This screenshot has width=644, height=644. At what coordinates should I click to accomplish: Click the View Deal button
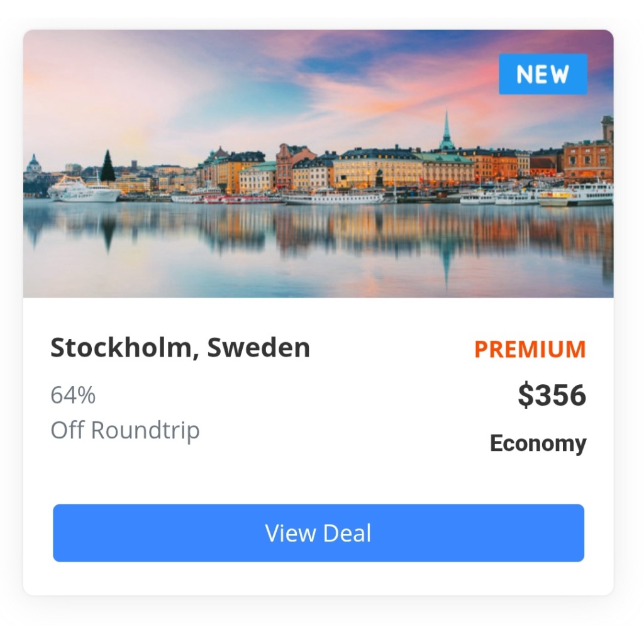coord(318,533)
